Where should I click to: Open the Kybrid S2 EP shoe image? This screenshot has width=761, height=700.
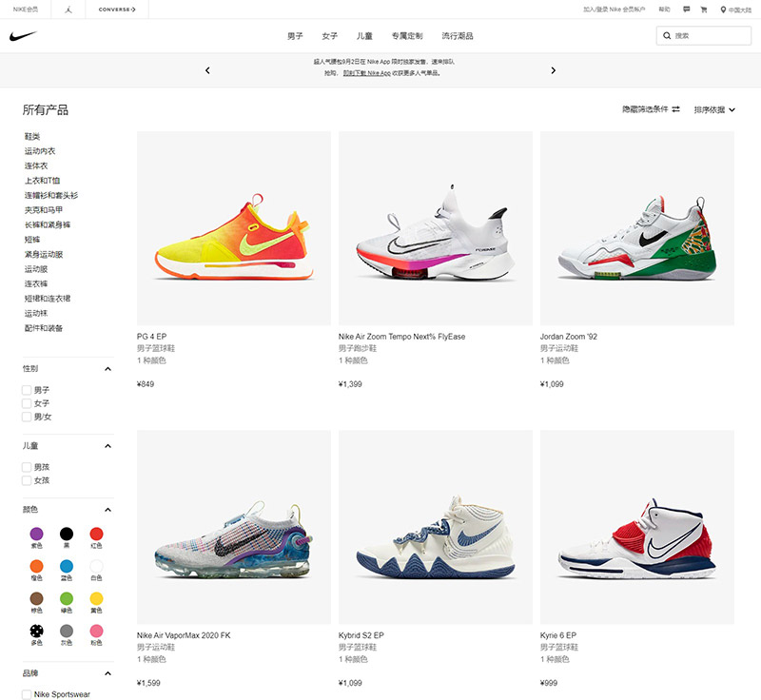click(436, 527)
